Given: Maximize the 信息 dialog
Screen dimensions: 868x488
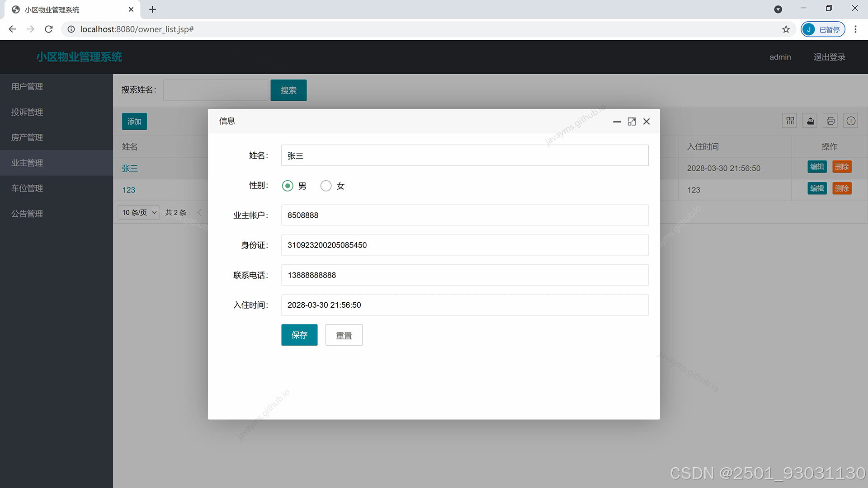Looking at the screenshot, I should pos(632,122).
